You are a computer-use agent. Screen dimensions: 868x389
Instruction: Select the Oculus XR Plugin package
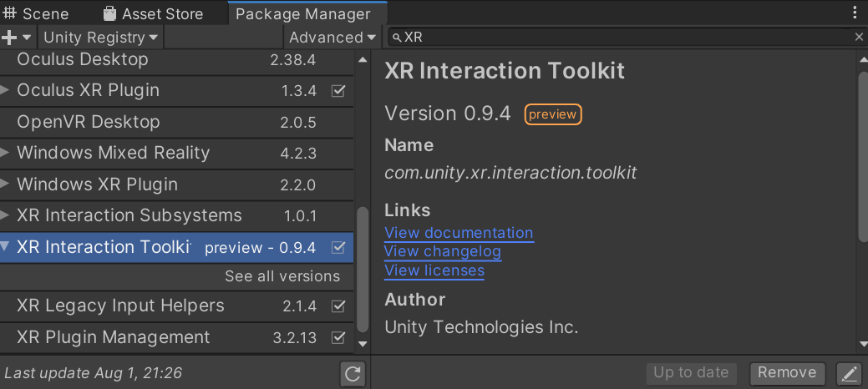[x=176, y=90]
